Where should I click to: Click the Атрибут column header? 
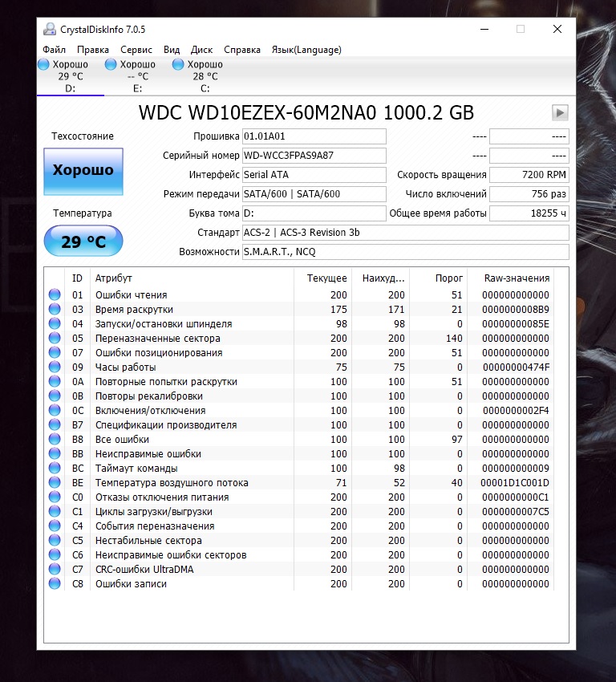coord(192,278)
